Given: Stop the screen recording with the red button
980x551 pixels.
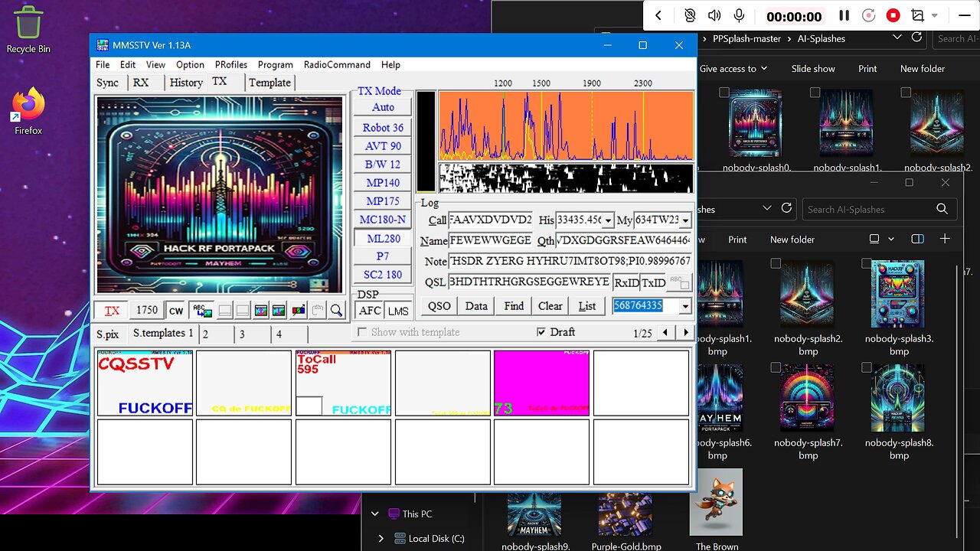Looking at the screenshot, I should (x=893, y=15).
